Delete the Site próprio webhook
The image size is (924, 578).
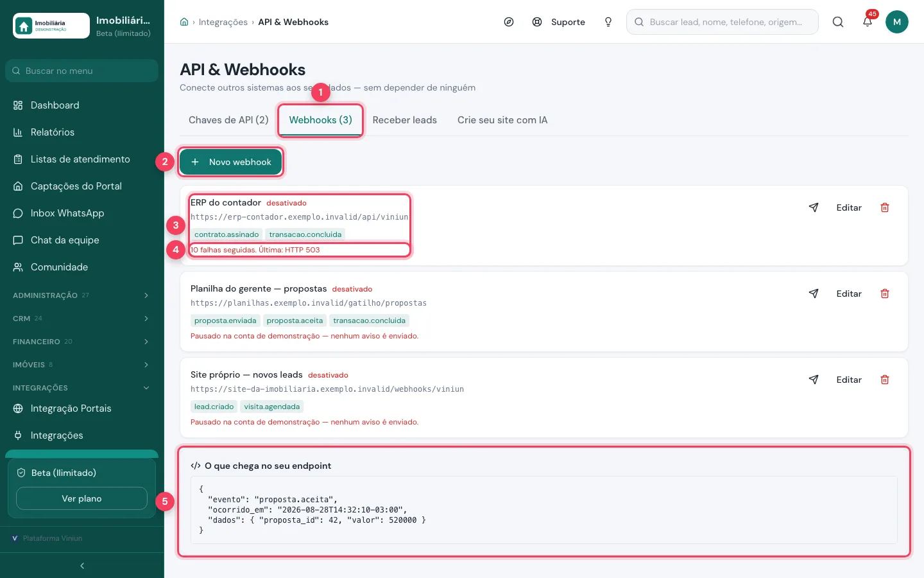[x=885, y=380]
